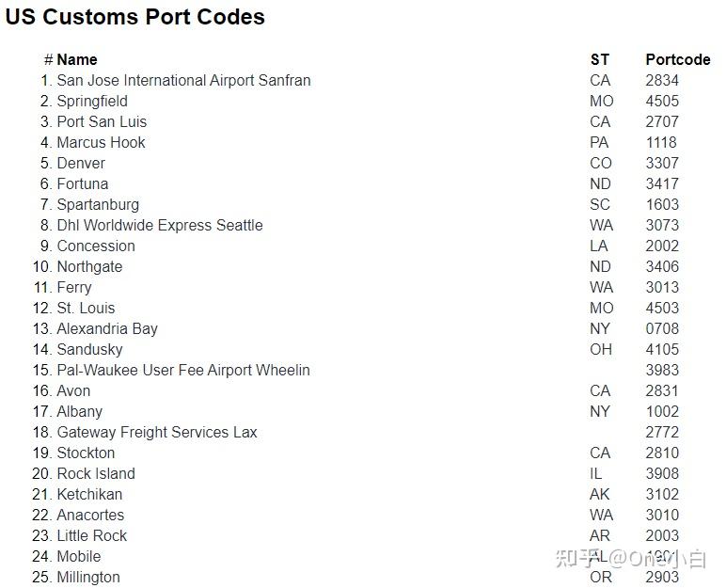726x588 pixels.
Task: Select Gateway Freight Services Lax entry
Action: point(157,432)
